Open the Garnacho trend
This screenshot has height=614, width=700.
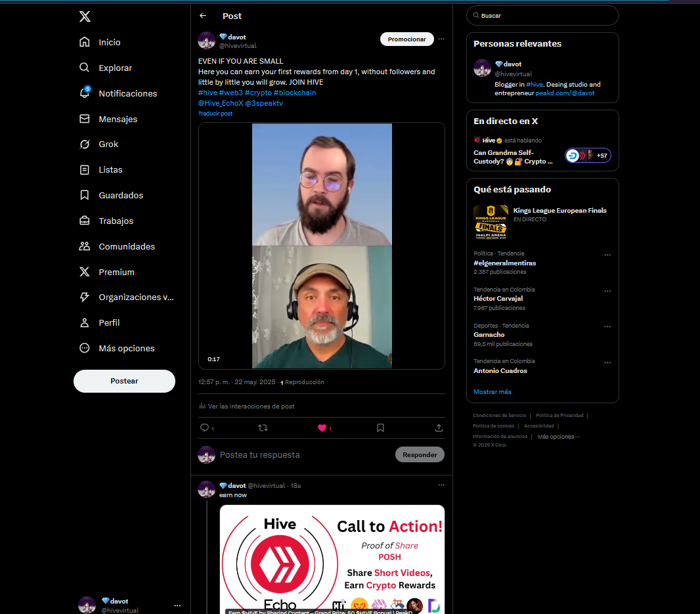(x=489, y=334)
